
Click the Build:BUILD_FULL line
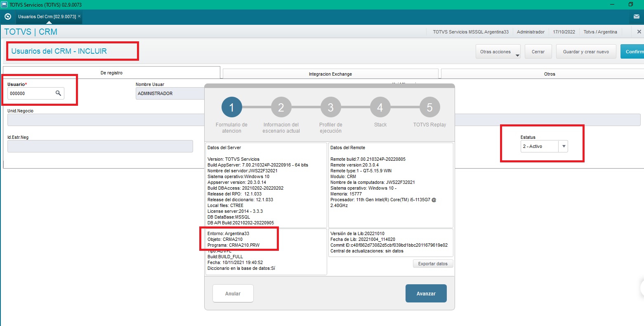(x=225, y=257)
